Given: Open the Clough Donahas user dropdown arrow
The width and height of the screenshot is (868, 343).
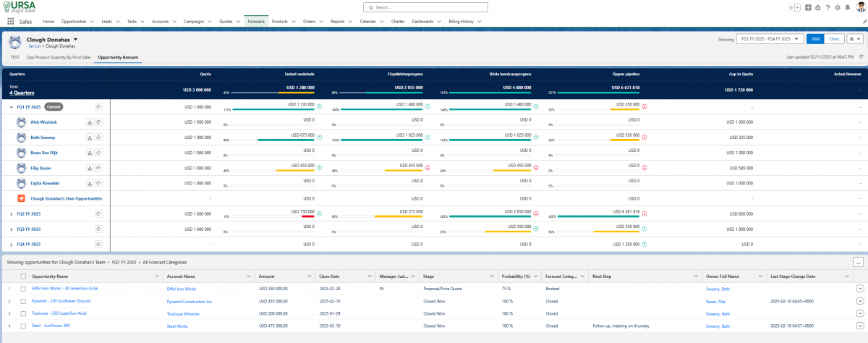Looking at the screenshot, I should pos(75,40).
